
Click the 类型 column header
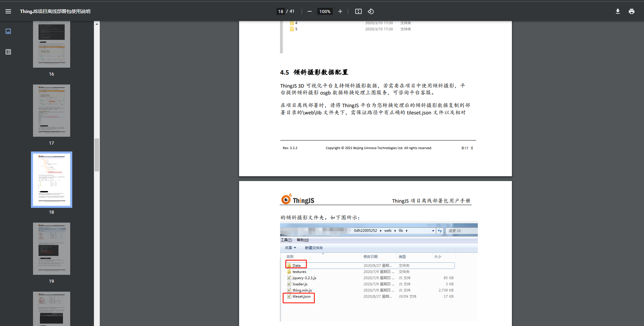click(x=402, y=257)
